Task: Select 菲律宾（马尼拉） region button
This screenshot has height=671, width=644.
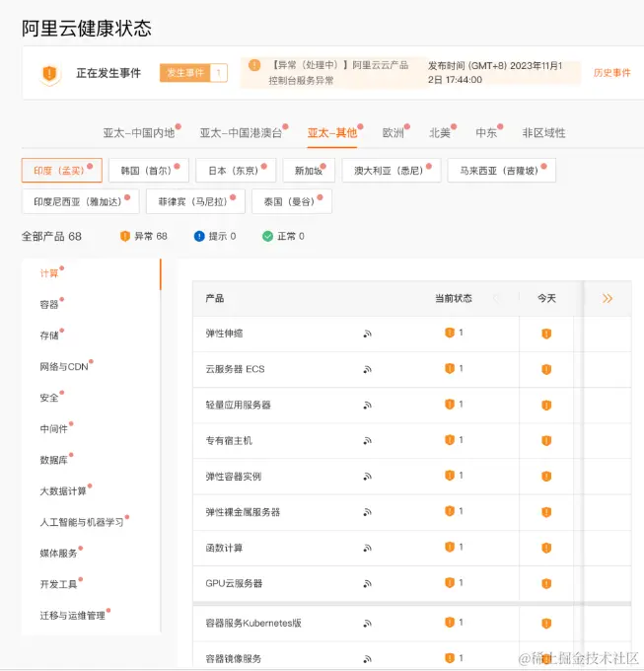Action: (195, 201)
